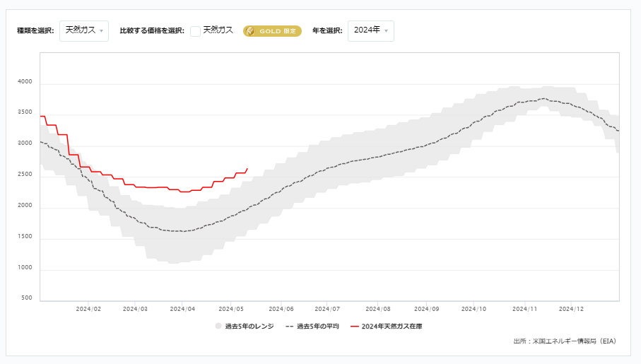Click the 3000 y-axis value
This screenshot has height=364, width=641.
pos(25,143)
